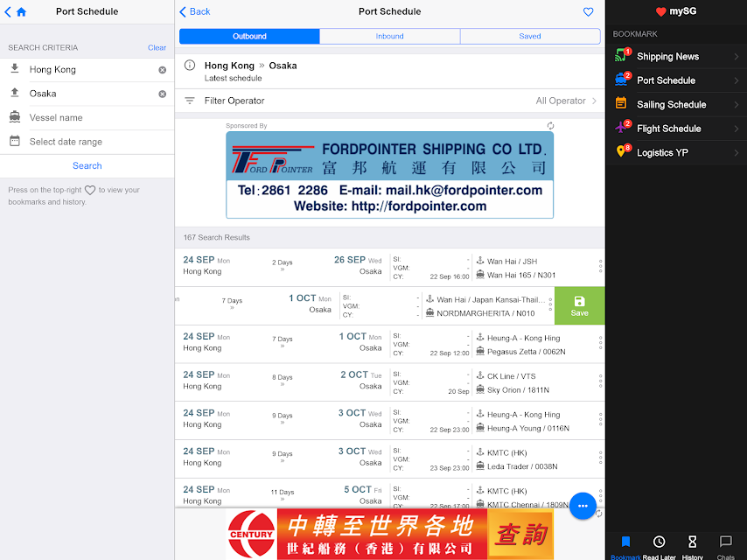Open Shipping News bookmark entry

tap(676, 56)
